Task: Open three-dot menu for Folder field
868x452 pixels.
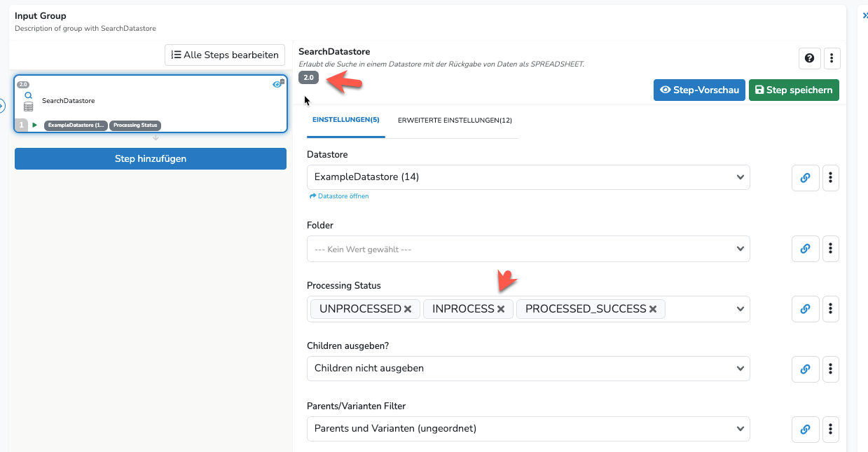Action: [x=830, y=249]
